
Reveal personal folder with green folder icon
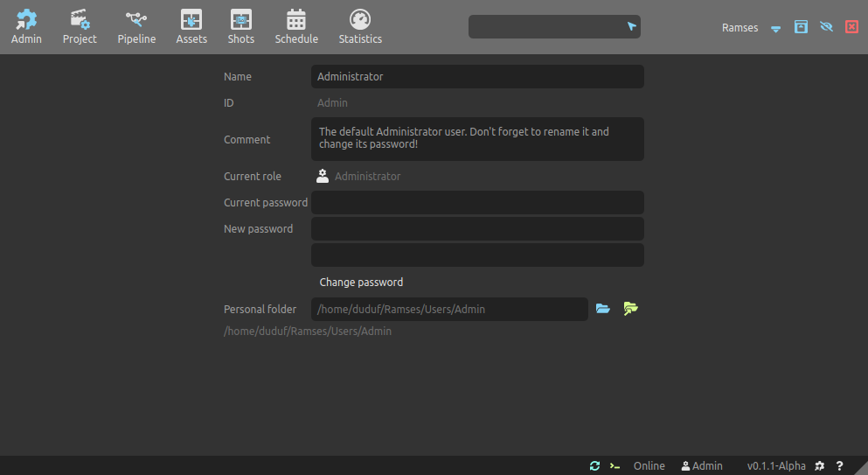630,309
